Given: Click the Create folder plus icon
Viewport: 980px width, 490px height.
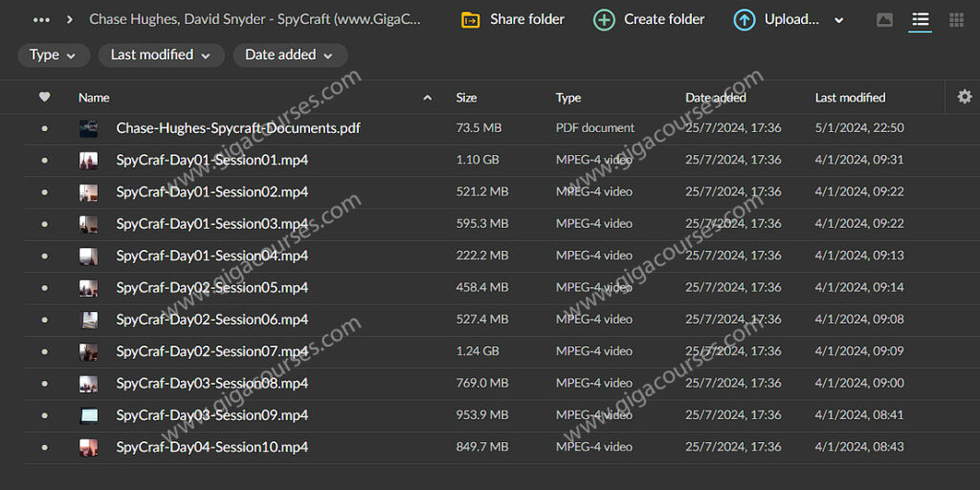Looking at the screenshot, I should coord(604,19).
